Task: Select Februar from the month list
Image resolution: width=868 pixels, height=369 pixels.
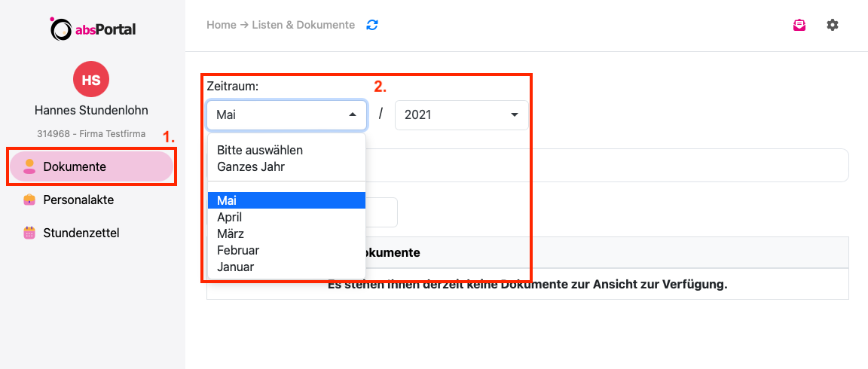Action: click(x=287, y=250)
